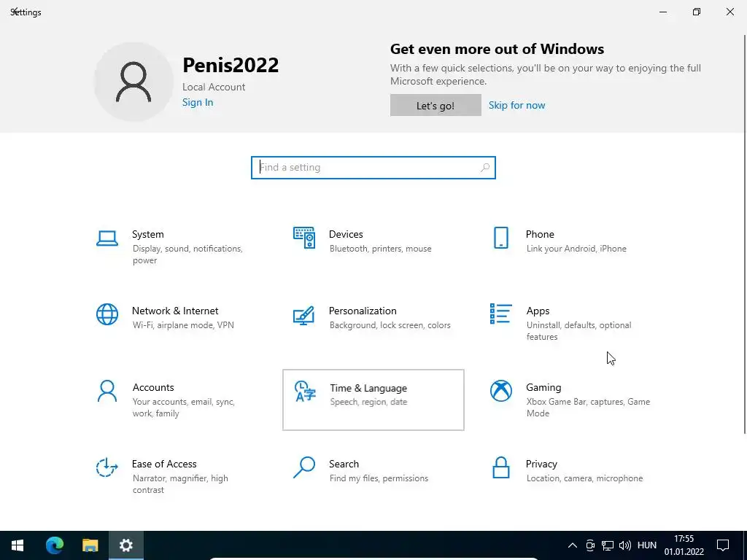Open the Personalization paintbrush icon
The image size is (747, 560).
304,315
